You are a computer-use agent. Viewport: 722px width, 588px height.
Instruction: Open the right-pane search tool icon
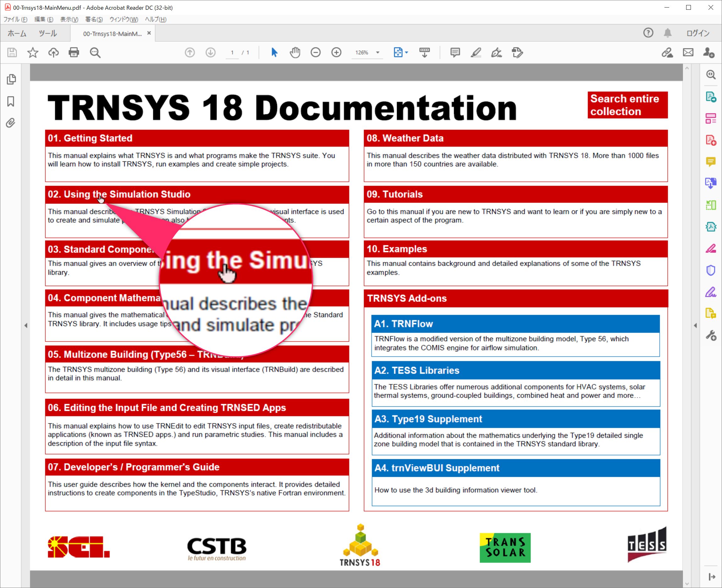coord(711,75)
